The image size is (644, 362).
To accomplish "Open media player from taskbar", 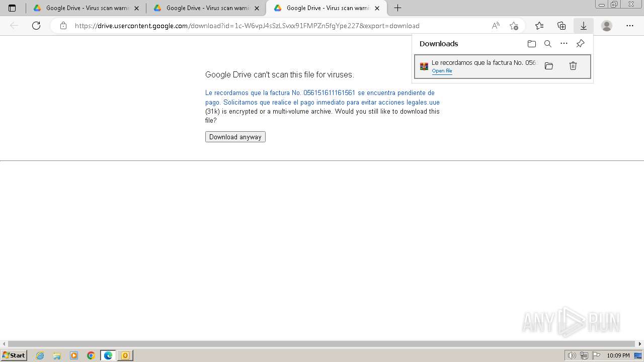I will (74, 355).
